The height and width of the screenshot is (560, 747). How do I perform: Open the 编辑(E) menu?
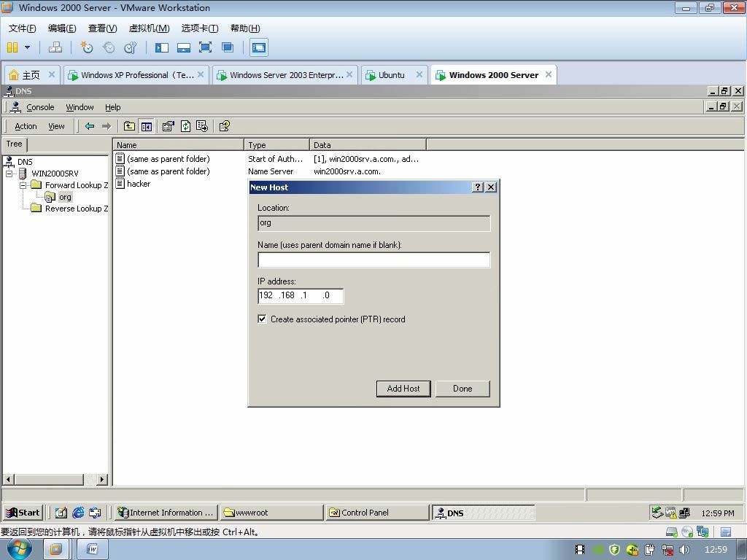[62, 28]
